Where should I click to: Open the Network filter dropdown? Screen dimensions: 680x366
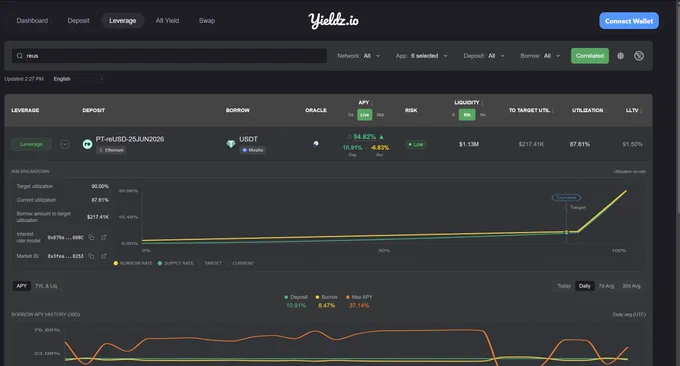coord(359,56)
